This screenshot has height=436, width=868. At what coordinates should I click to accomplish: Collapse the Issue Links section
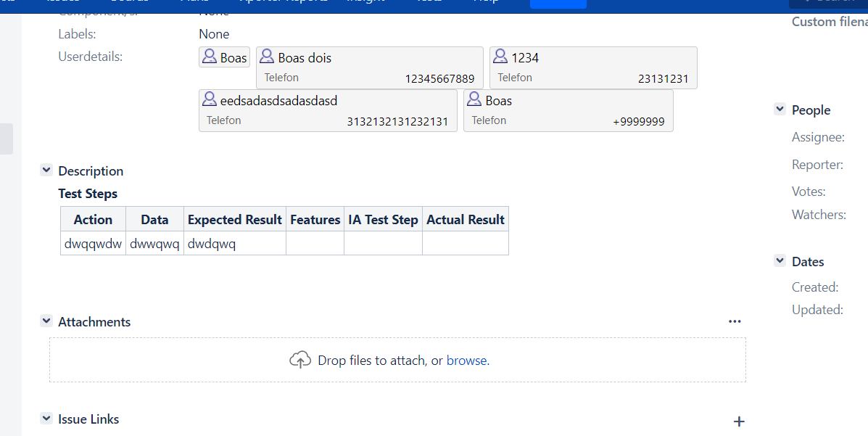pos(46,418)
